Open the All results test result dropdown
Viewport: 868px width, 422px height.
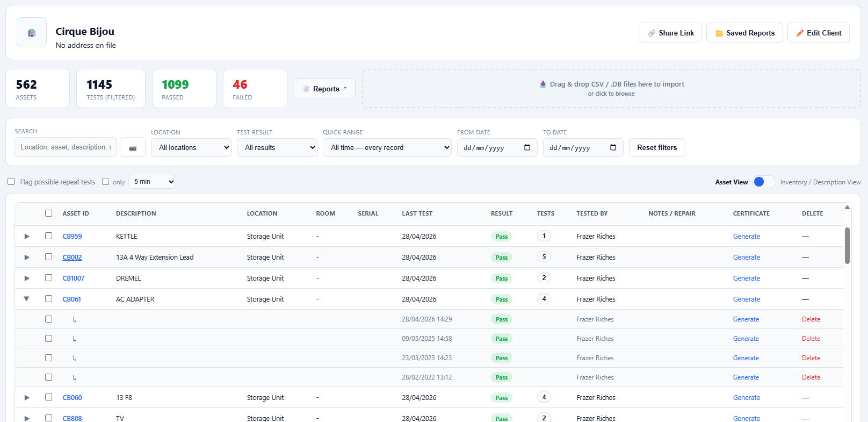[x=277, y=148]
